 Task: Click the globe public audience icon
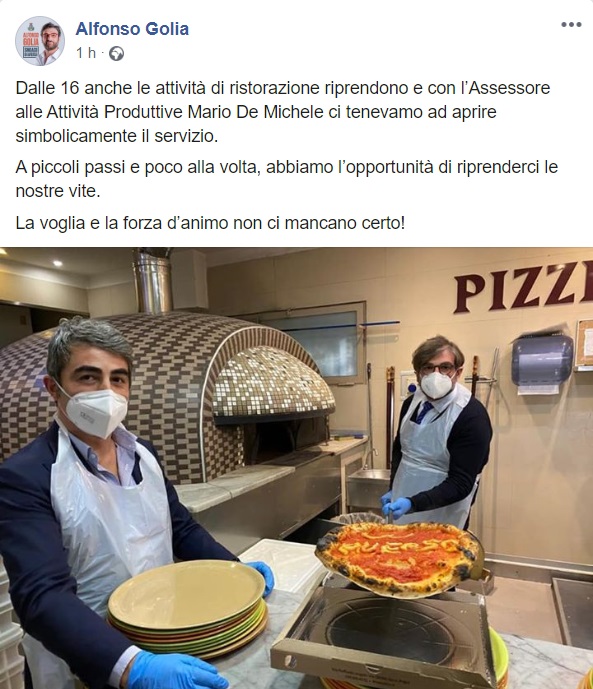click(x=116, y=54)
